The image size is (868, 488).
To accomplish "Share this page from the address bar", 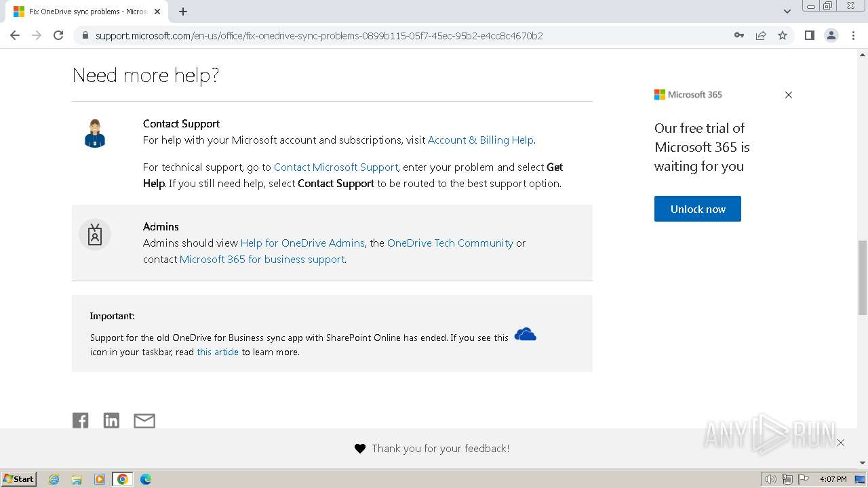I will pyautogui.click(x=761, y=35).
